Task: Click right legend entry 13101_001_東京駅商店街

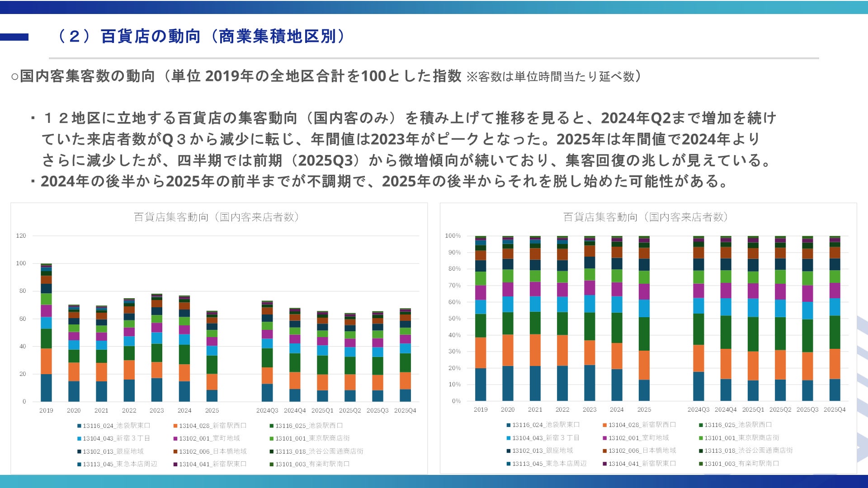Action: point(741,438)
